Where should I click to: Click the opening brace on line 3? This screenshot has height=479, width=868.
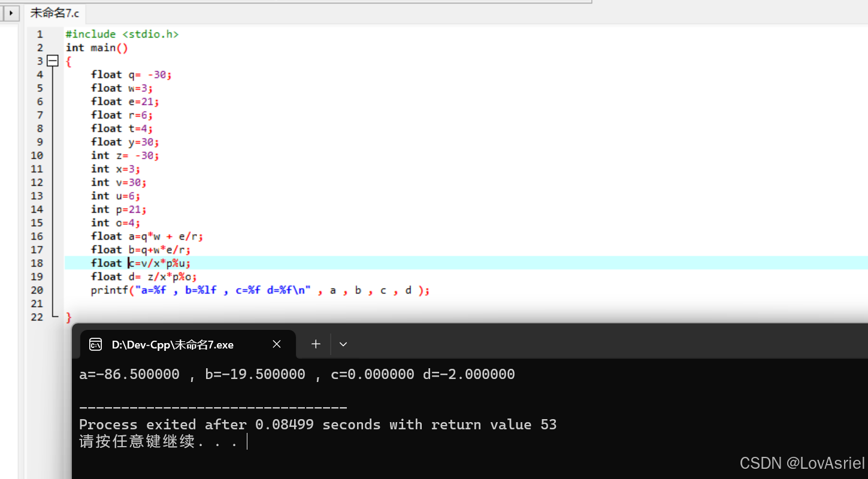(x=68, y=61)
